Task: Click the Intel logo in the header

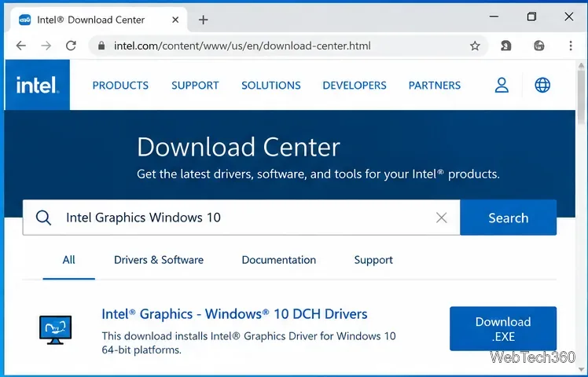Action: tap(37, 85)
